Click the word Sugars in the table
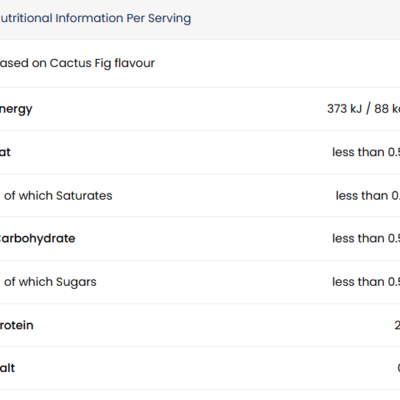The width and height of the screenshot is (400, 400). coord(76,282)
